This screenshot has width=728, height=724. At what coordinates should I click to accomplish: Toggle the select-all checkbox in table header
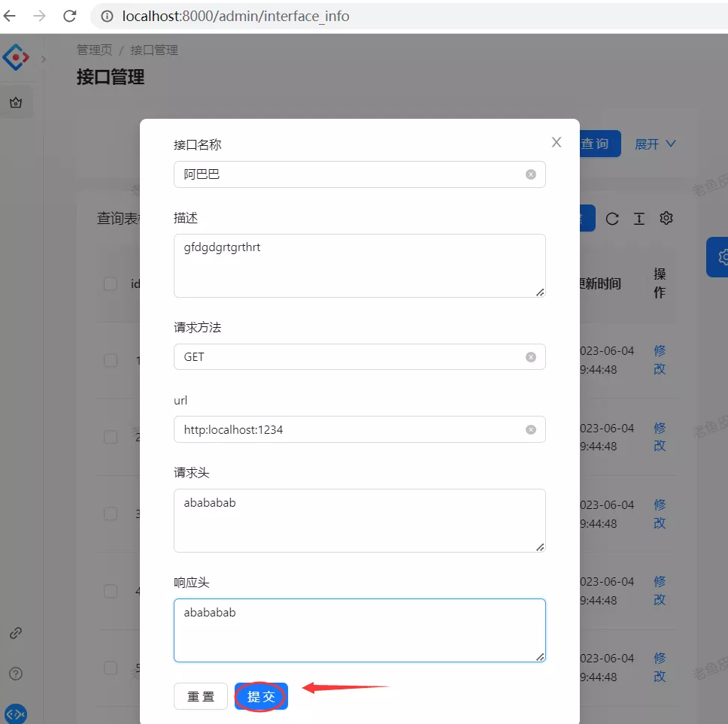[111, 283]
